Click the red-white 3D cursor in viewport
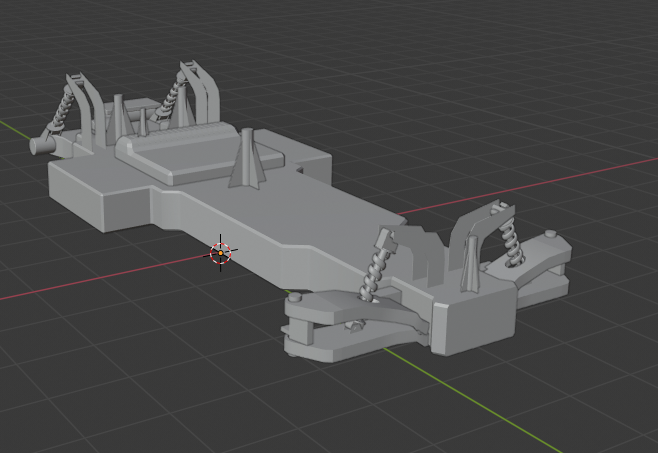The width and height of the screenshot is (658, 453). coord(220,253)
